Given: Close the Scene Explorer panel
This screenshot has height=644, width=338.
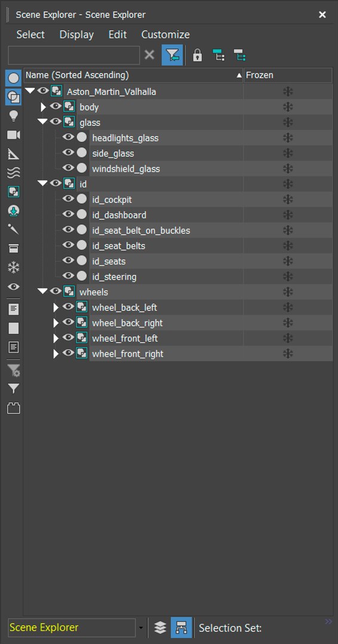Looking at the screenshot, I should (x=322, y=15).
